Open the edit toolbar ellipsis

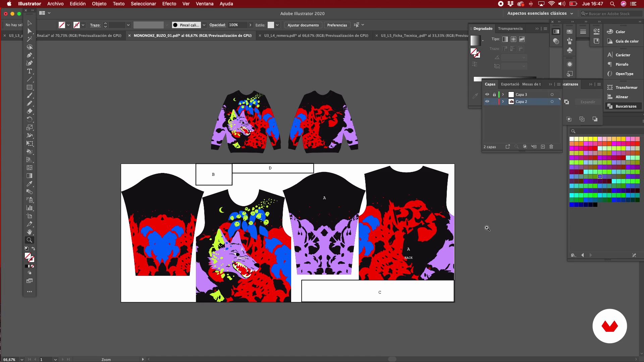[x=30, y=292]
